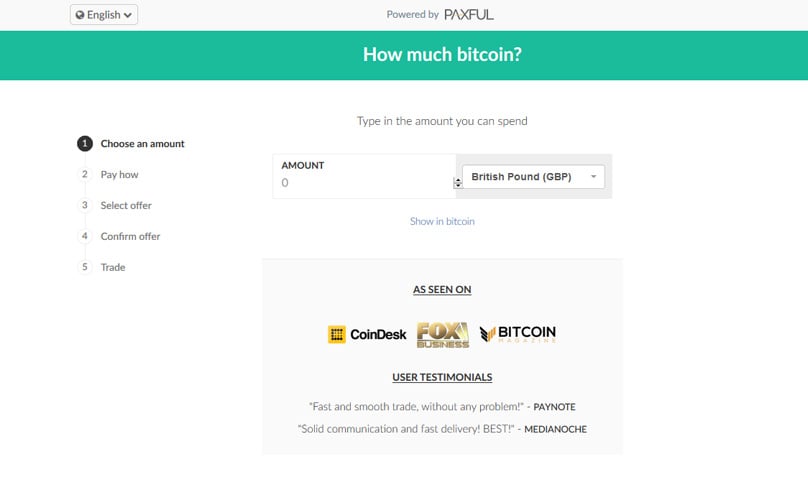Click the Show in bitcoin link
Screen dimensions: 808x487
(x=442, y=221)
